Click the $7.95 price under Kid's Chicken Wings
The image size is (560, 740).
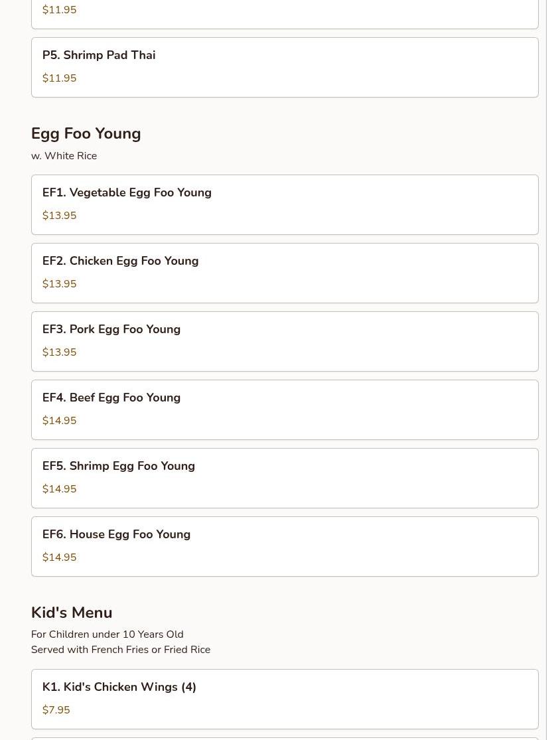(x=56, y=709)
